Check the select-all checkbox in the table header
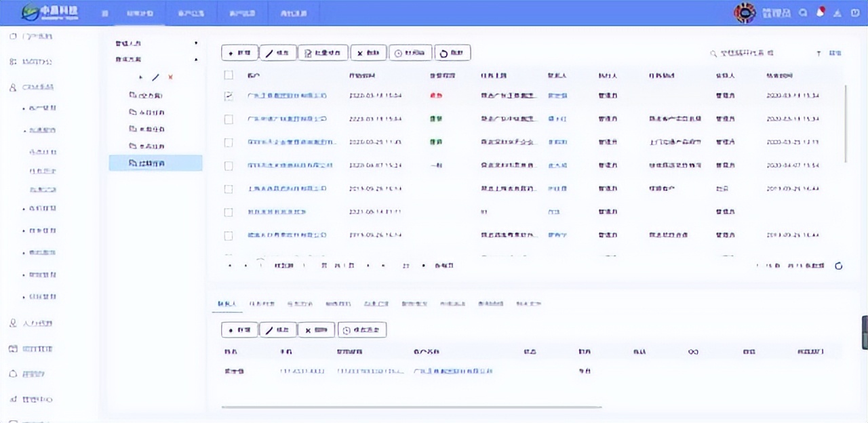The image size is (868, 423). pos(229,76)
